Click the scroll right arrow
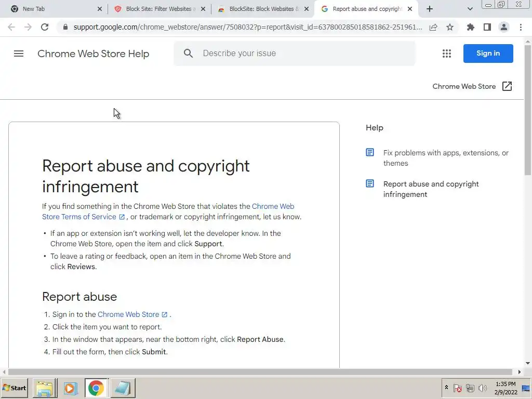This screenshot has height=399, width=532. point(520,372)
